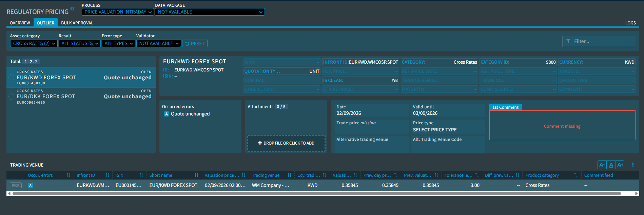Click sort icon on Ccy. trading column
Viewport: 644px width, 215px height.
click(325, 175)
